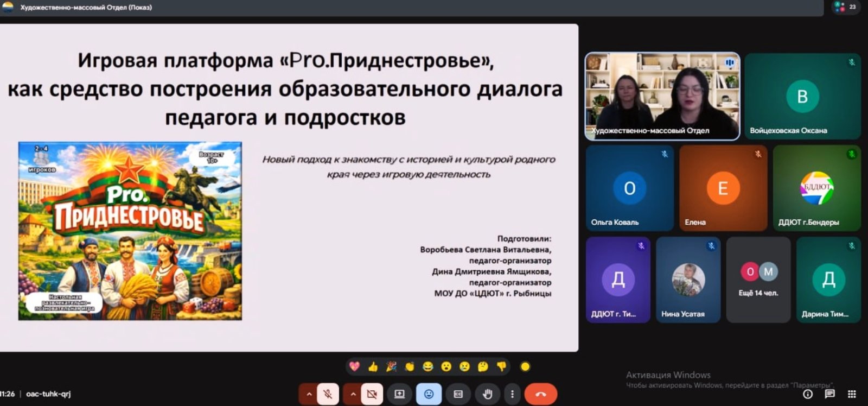Expand microphone audio settings arrow
The height and width of the screenshot is (406, 868).
pos(309,394)
